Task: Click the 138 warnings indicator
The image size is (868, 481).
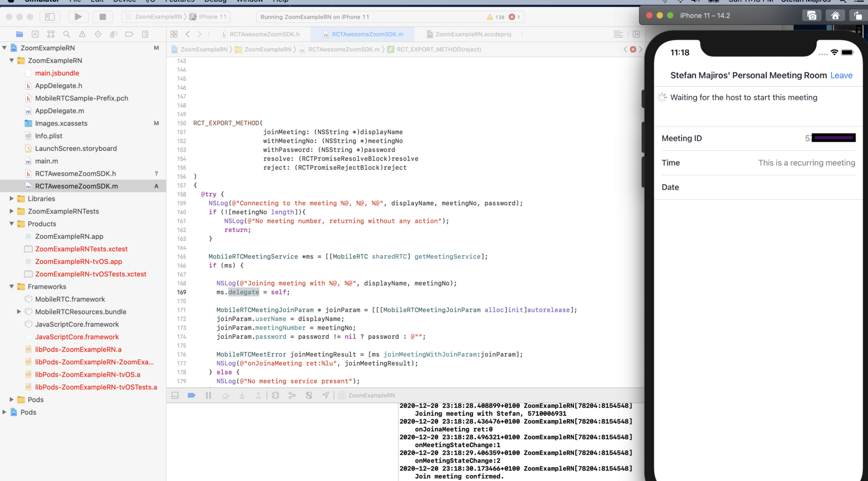Action: 495,17
